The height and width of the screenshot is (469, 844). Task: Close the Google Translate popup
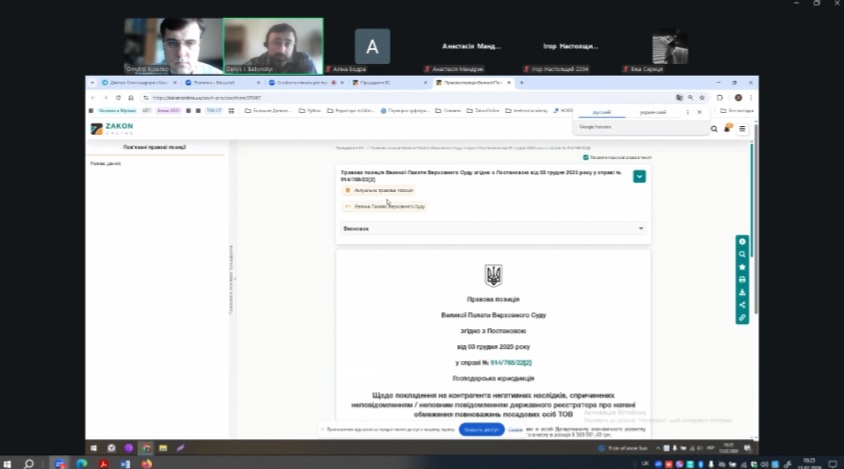click(x=699, y=112)
